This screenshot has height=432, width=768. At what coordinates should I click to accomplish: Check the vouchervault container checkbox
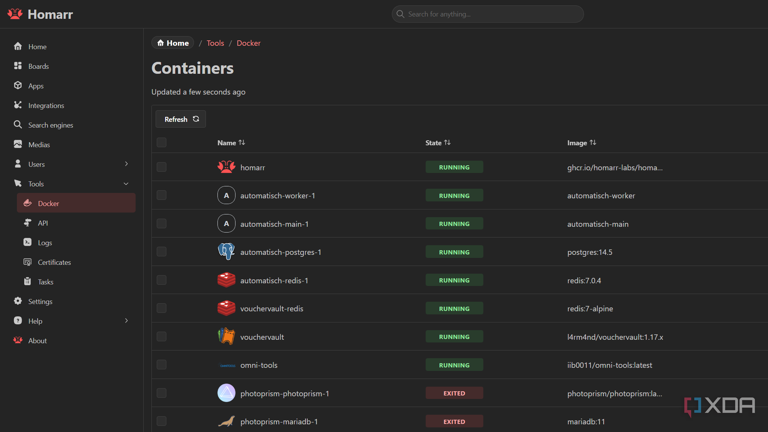tap(162, 336)
